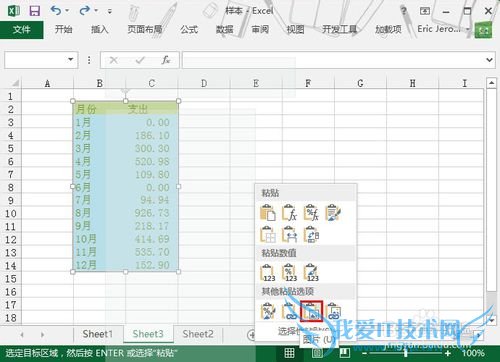Click the Select All corner triangle
Viewport: 500px width, 362px height.
pyautogui.click(x=15, y=83)
